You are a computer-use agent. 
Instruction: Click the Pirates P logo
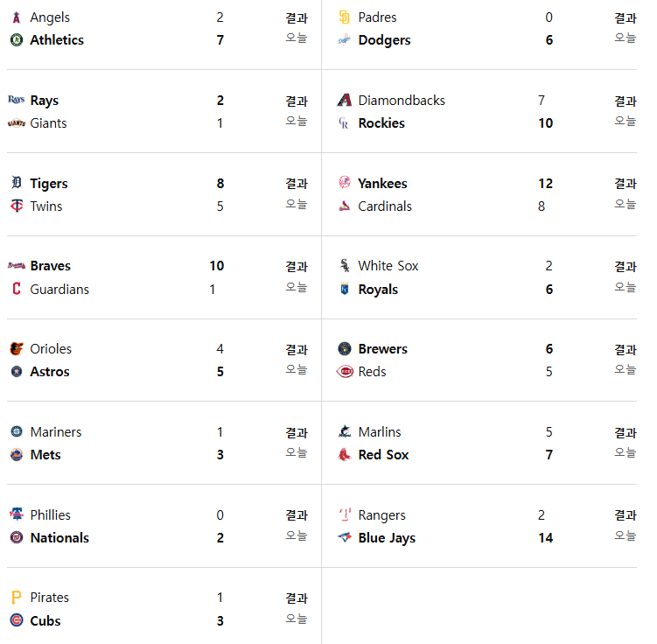point(17,597)
